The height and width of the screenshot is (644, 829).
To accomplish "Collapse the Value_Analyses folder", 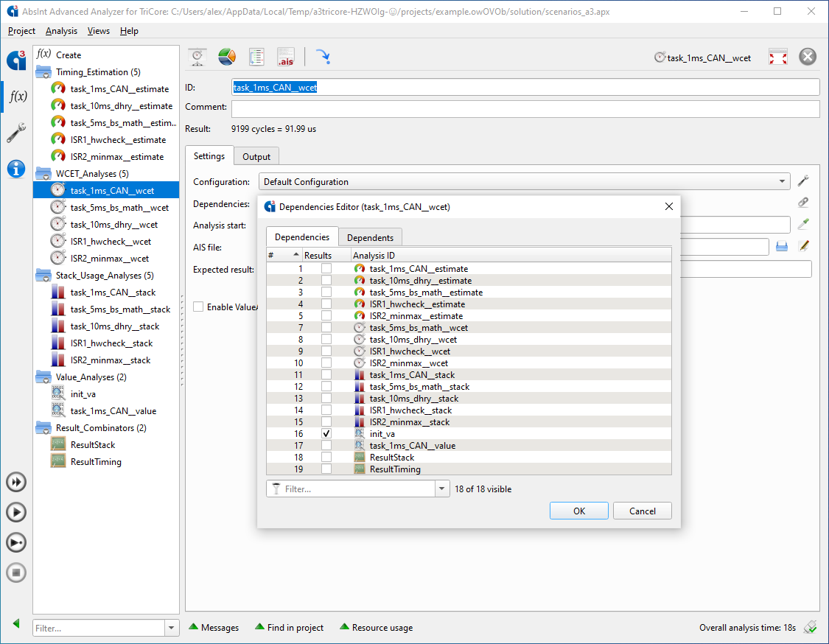I will click(43, 377).
